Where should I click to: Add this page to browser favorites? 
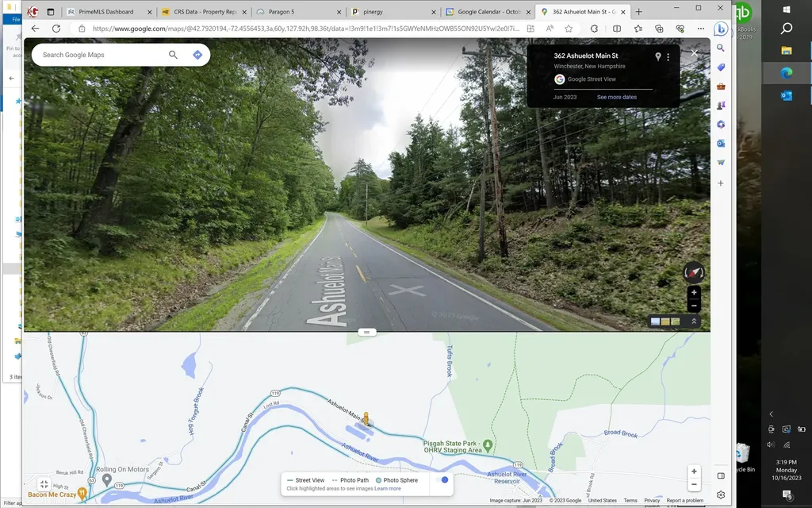(x=569, y=29)
